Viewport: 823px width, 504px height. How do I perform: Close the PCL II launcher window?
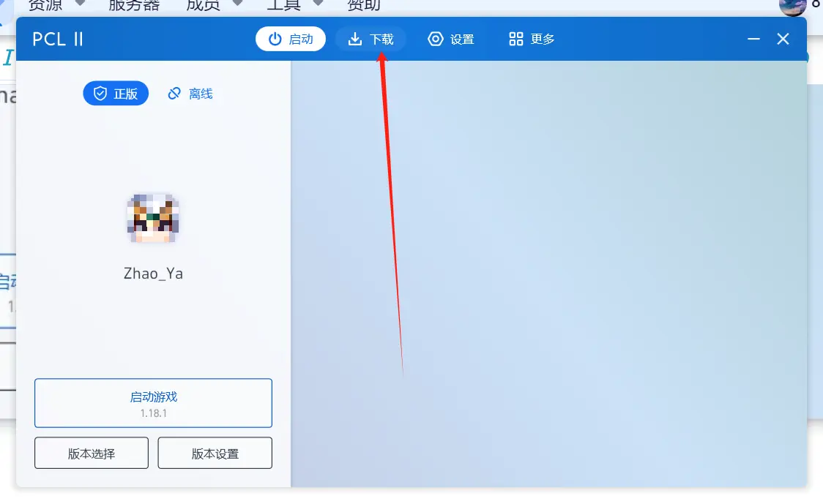pos(783,40)
